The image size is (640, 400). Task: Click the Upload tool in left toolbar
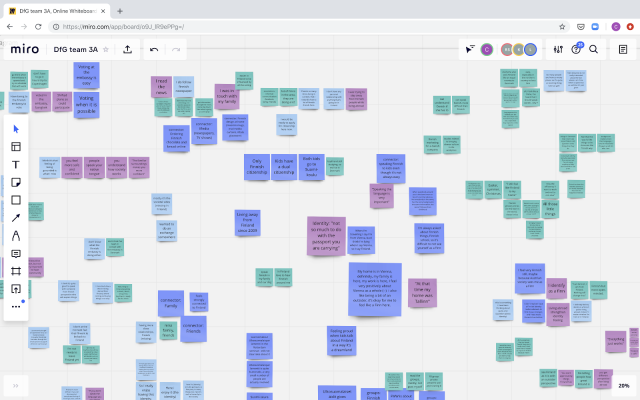(x=16, y=289)
